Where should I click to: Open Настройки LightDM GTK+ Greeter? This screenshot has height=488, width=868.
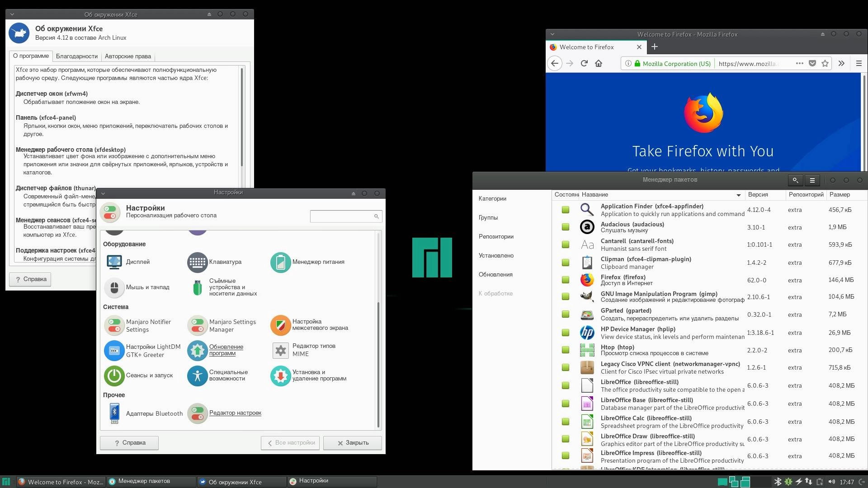point(143,351)
